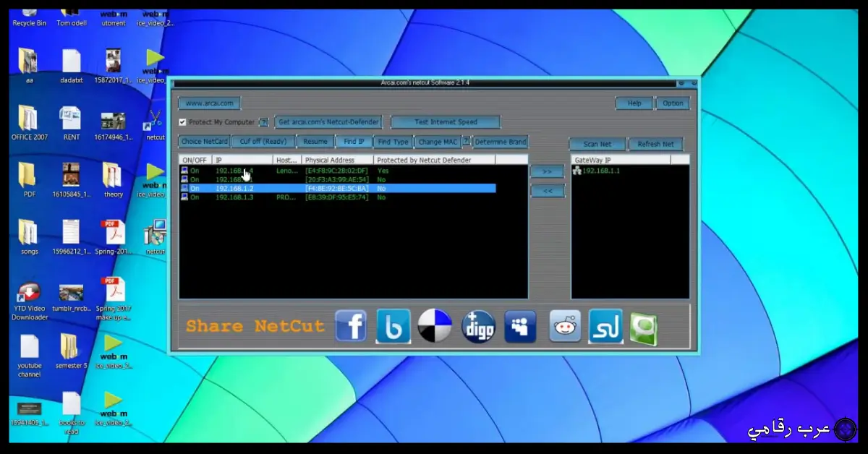Share NetCut on Digg
The height and width of the screenshot is (454, 868).
click(478, 326)
